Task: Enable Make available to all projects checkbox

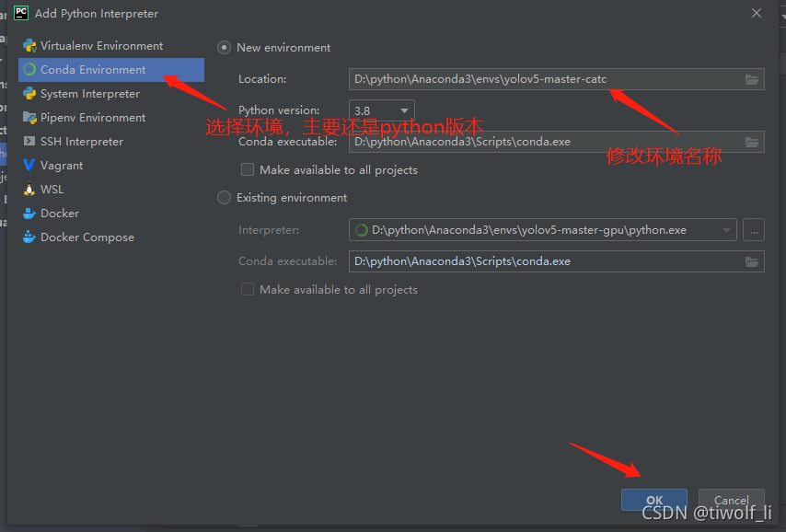Action: pos(247,169)
